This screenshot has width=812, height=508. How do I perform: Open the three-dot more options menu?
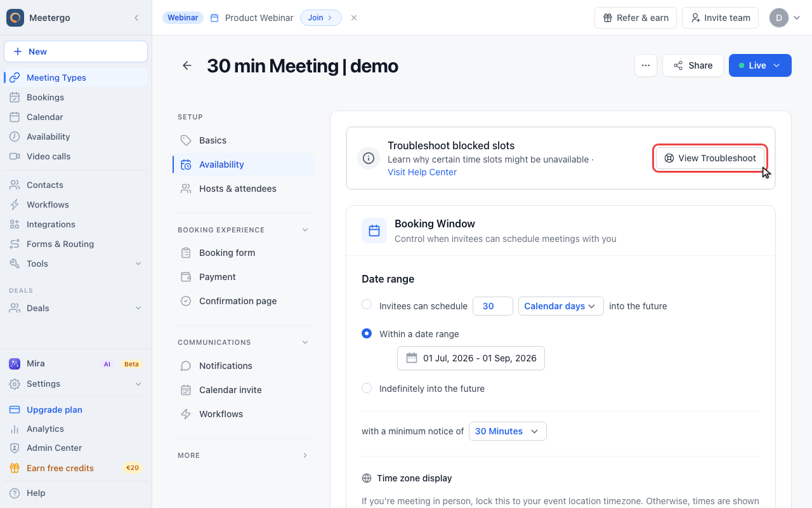(x=645, y=65)
